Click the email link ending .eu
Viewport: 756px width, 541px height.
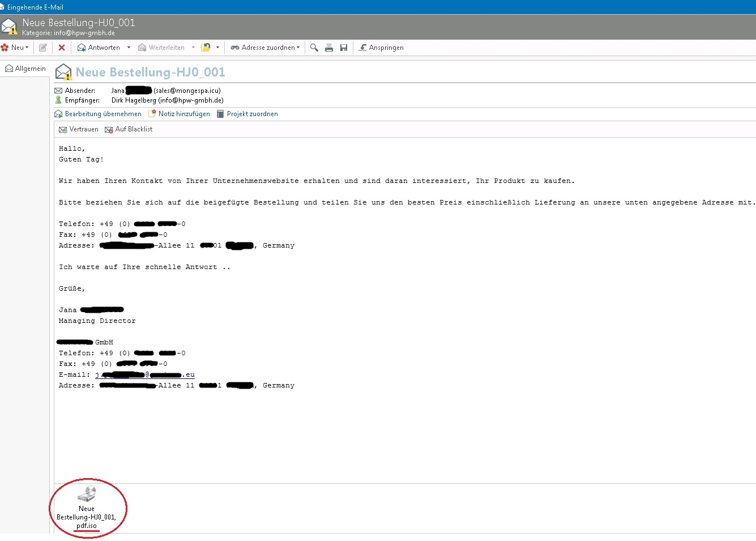[145, 374]
